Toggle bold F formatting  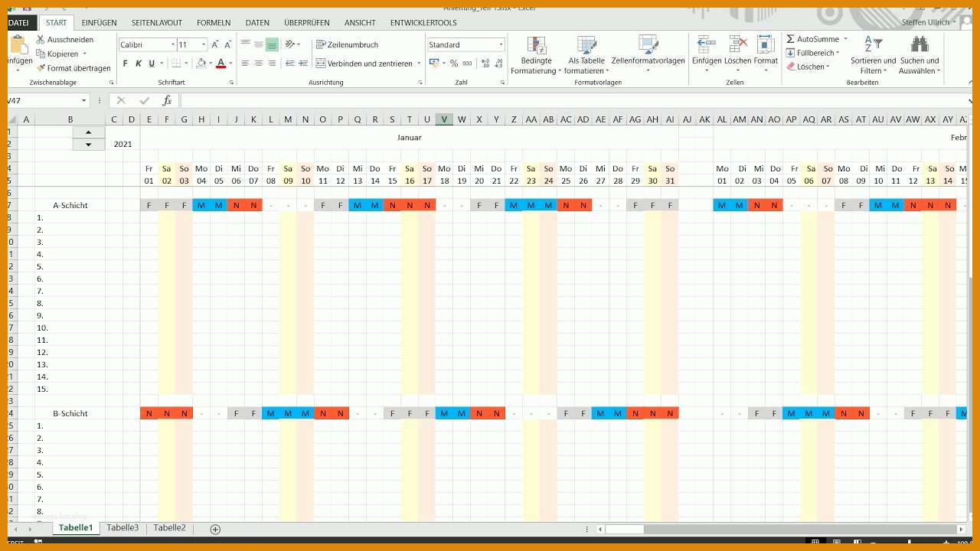(126, 64)
